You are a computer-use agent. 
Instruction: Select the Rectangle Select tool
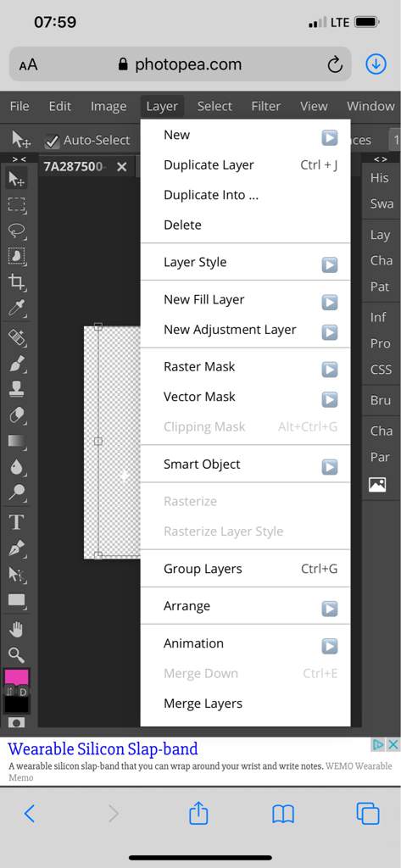(17, 205)
